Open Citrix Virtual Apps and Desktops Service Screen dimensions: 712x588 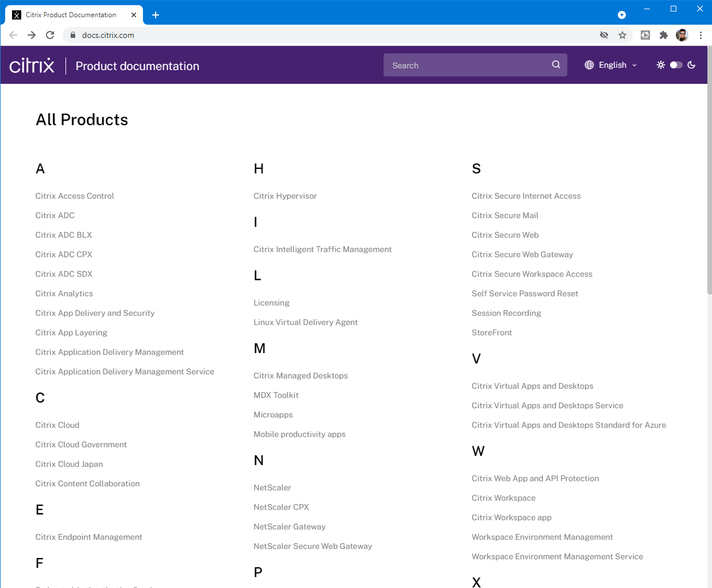coord(548,405)
